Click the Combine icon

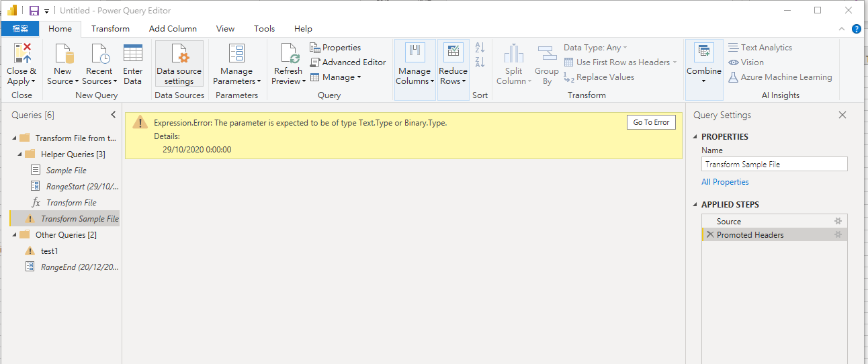(703, 53)
